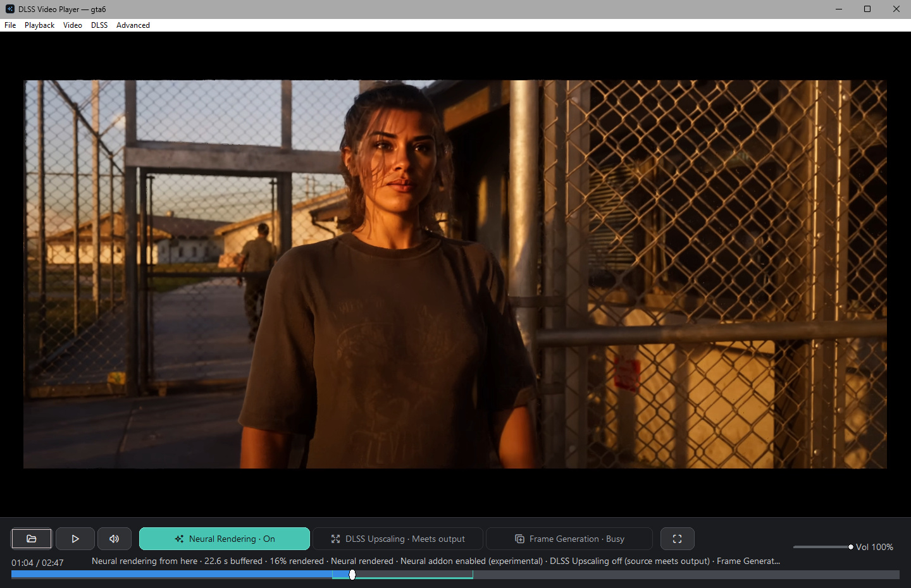
Task: Close the DLSS Video Player window
Action: (896, 9)
